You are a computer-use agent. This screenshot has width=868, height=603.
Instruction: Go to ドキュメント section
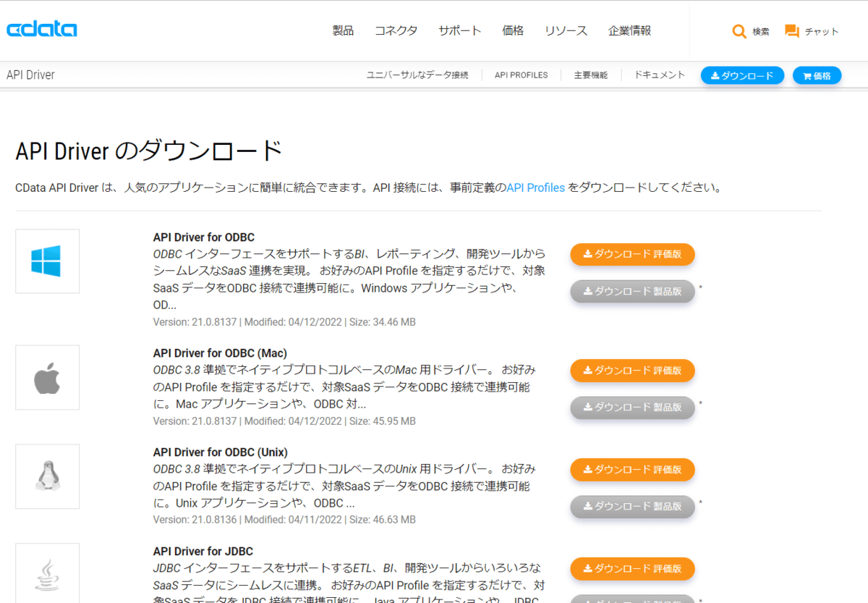(660, 75)
